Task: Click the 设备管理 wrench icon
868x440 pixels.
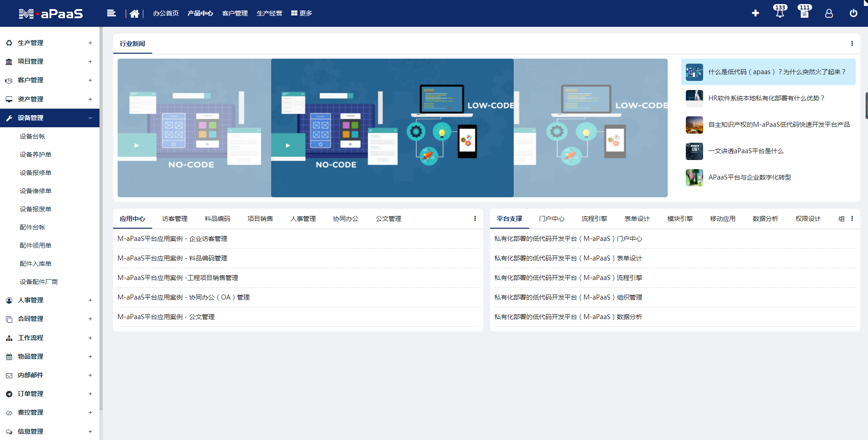Action: point(9,118)
